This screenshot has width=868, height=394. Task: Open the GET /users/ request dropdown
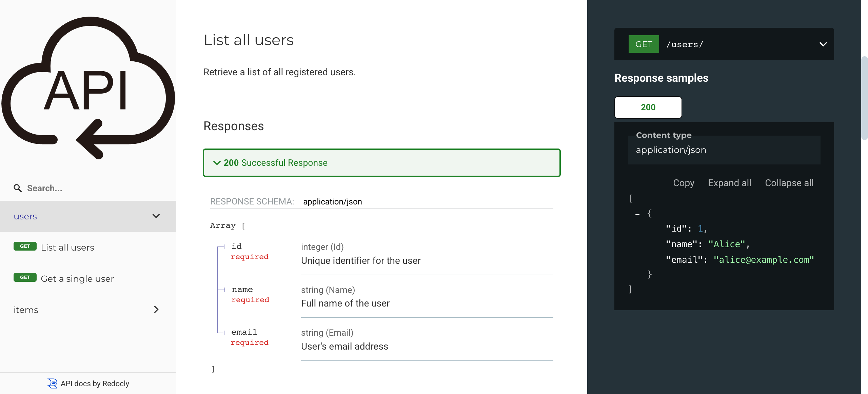coord(823,44)
